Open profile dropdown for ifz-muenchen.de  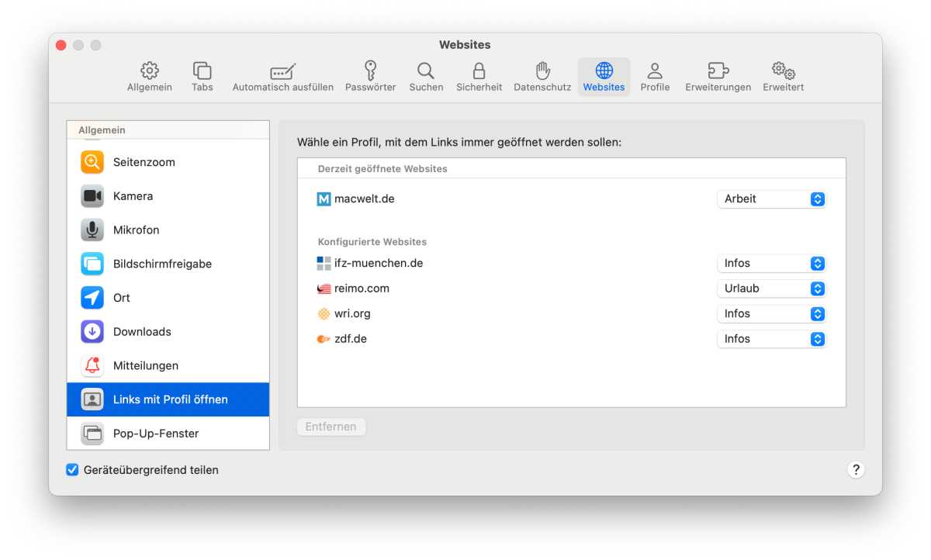[x=771, y=264]
